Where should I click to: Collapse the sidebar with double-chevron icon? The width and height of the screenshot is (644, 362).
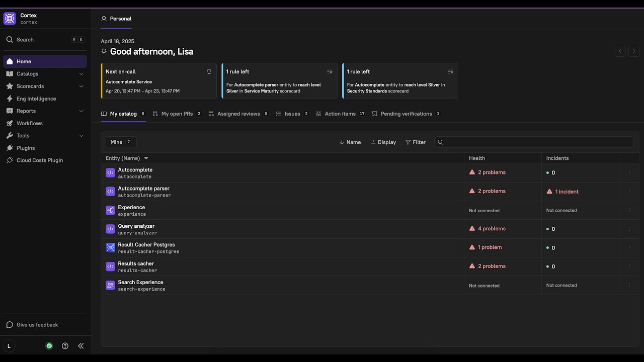point(80,346)
